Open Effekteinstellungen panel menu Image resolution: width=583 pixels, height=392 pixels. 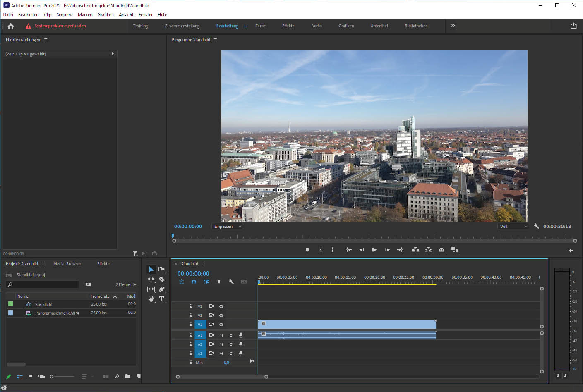[46, 40]
